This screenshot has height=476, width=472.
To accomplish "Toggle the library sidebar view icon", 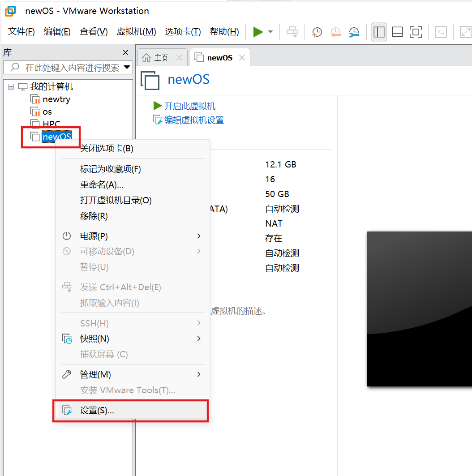I will pyautogui.click(x=379, y=32).
